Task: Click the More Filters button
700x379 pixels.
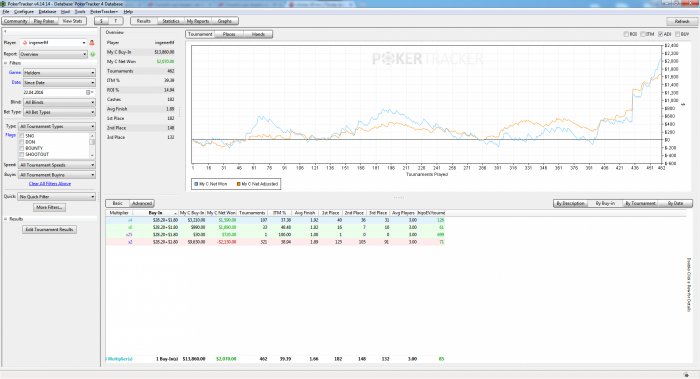Action: pos(50,207)
